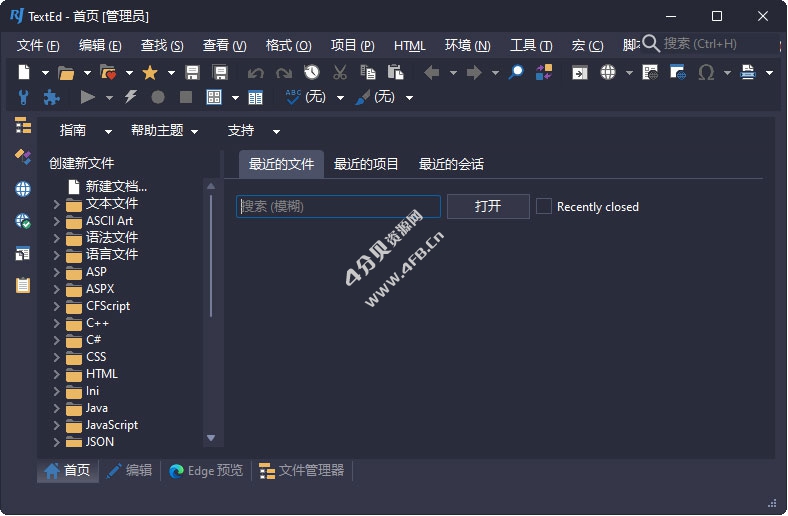Viewport: 788px width, 516px height.
Task: Click the template list scroll down arrow
Action: [211, 438]
